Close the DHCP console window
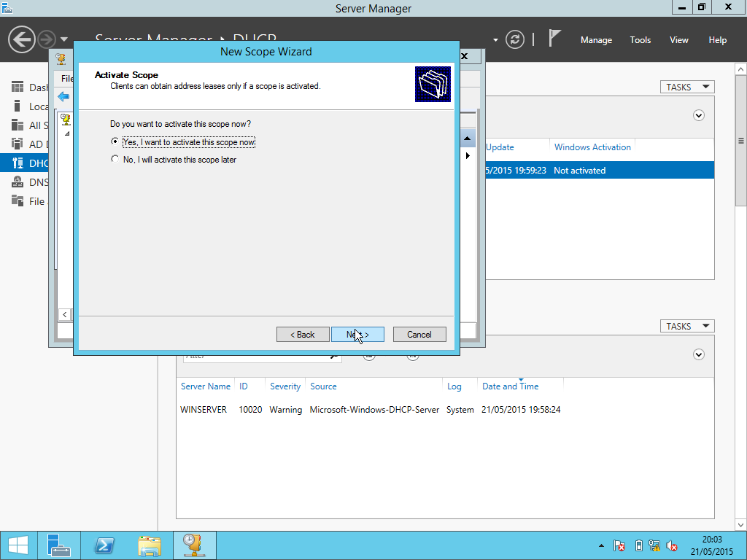This screenshot has width=747, height=560. tap(464, 56)
